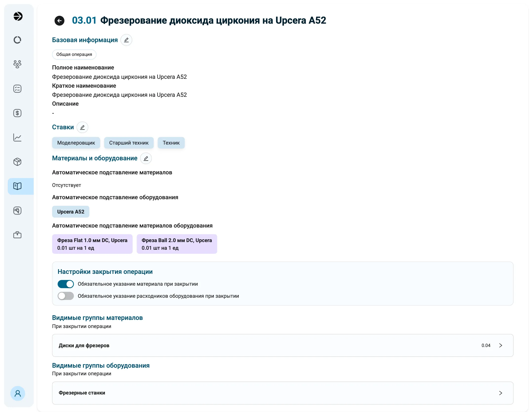The image size is (532, 412).
Task: Open the briefcase icon in sidebar
Action: [17, 235]
